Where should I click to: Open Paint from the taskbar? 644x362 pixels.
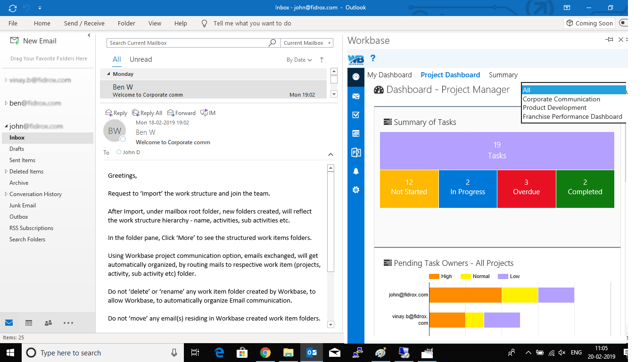(x=380, y=353)
